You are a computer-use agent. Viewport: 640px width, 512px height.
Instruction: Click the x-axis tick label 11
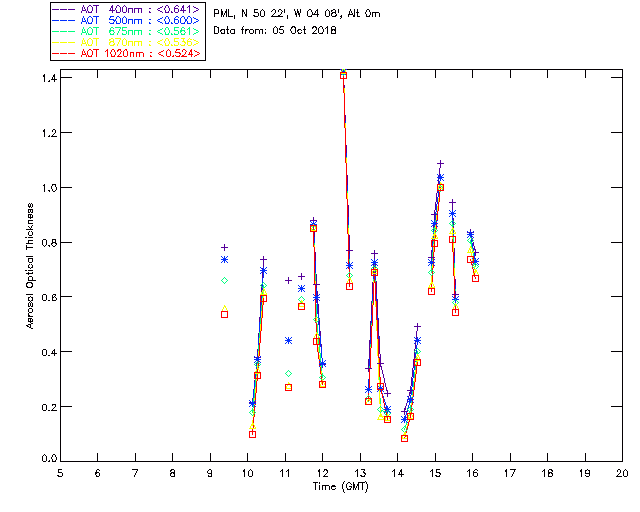(x=285, y=473)
